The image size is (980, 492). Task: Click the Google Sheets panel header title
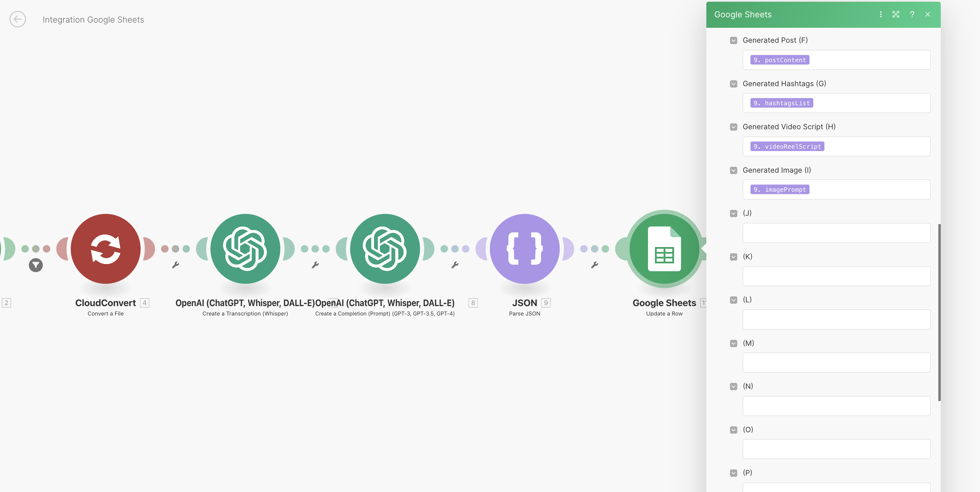[742, 15]
